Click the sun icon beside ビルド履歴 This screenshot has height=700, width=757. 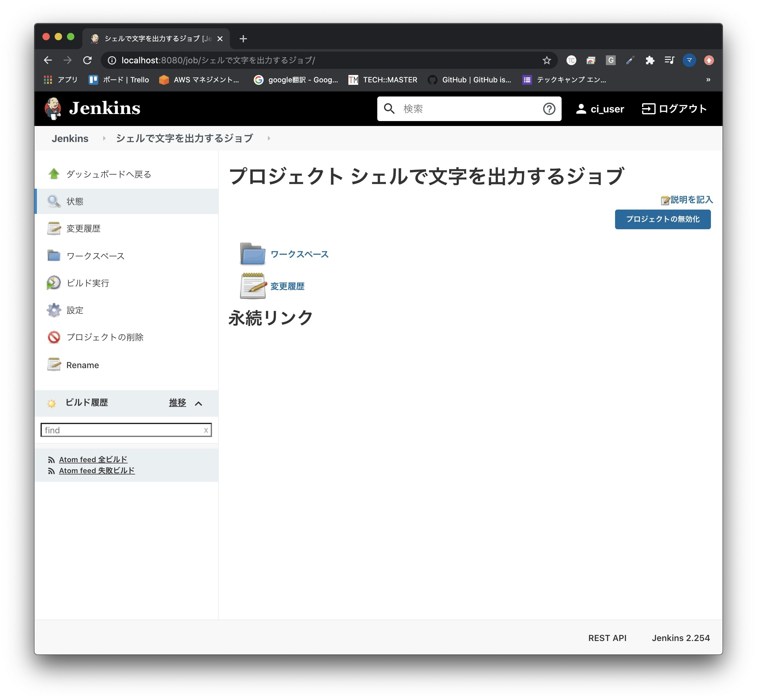point(52,403)
